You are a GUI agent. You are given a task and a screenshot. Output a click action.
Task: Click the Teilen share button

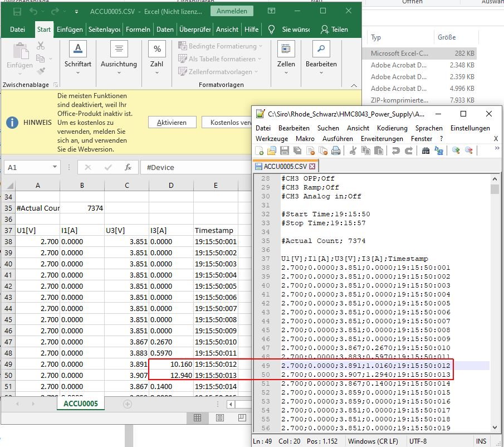334,30
